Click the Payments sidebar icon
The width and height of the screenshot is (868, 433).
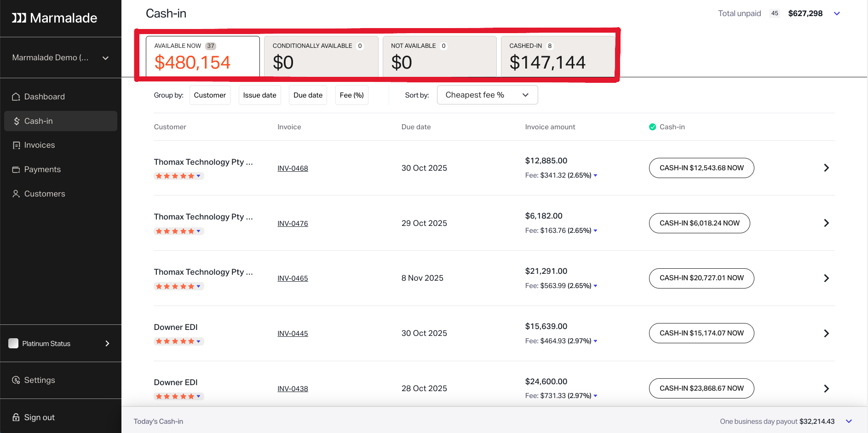(x=16, y=170)
